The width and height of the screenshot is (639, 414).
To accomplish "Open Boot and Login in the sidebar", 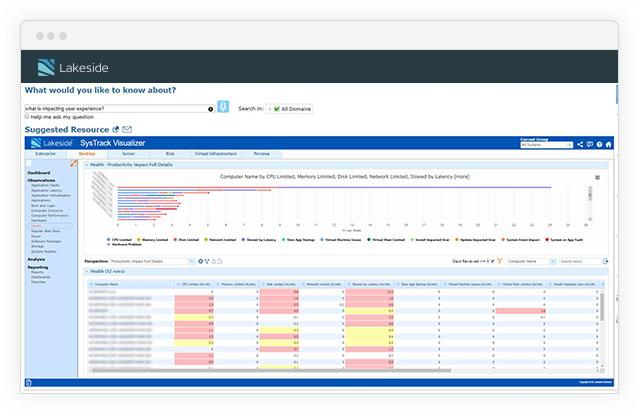I will [43, 205].
